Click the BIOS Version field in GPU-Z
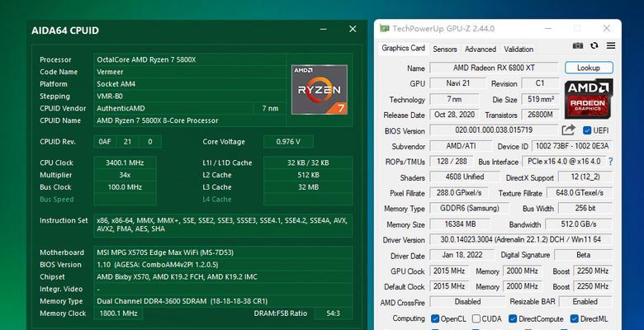This screenshot has height=330, width=644. (x=494, y=130)
